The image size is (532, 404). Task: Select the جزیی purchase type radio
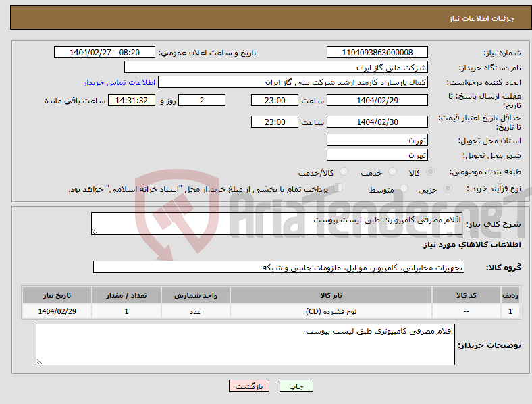pyautogui.click(x=448, y=188)
